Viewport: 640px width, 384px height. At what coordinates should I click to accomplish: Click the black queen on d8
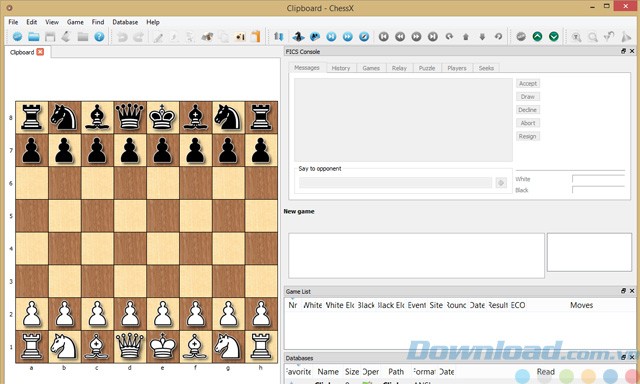130,117
